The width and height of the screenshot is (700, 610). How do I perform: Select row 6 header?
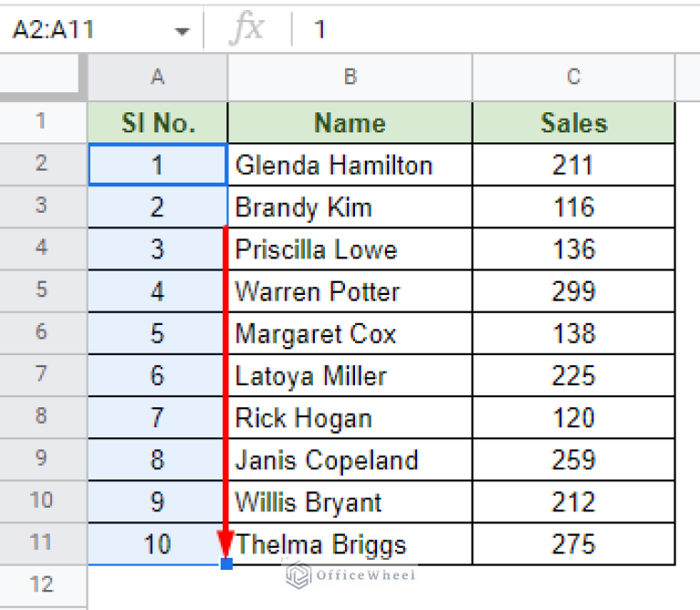[43, 333]
